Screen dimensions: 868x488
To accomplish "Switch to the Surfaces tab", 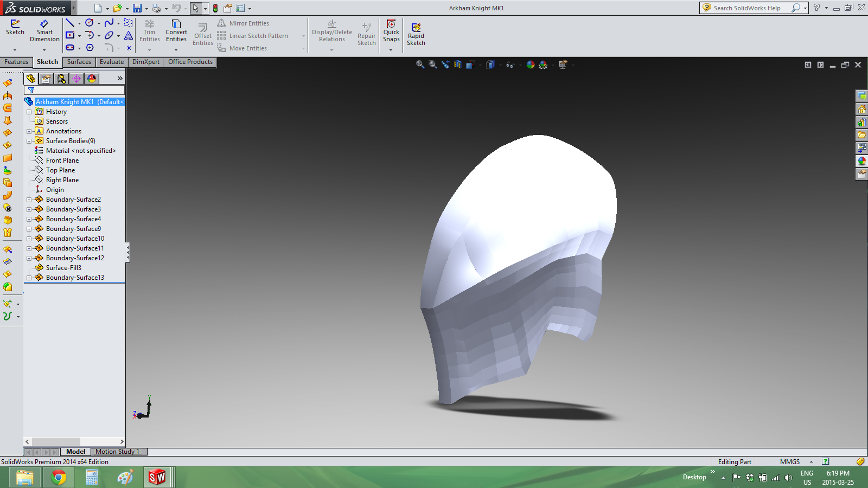I will point(79,62).
